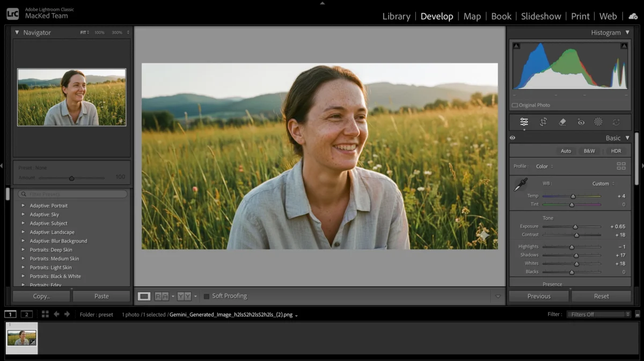Select the photo thumbnail in the filmstrip
The height and width of the screenshot is (361, 644).
[x=21, y=338]
